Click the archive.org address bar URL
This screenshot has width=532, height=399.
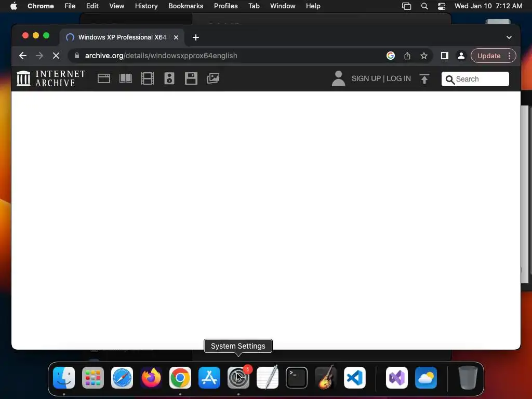pyautogui.click(x=161, y=56)
